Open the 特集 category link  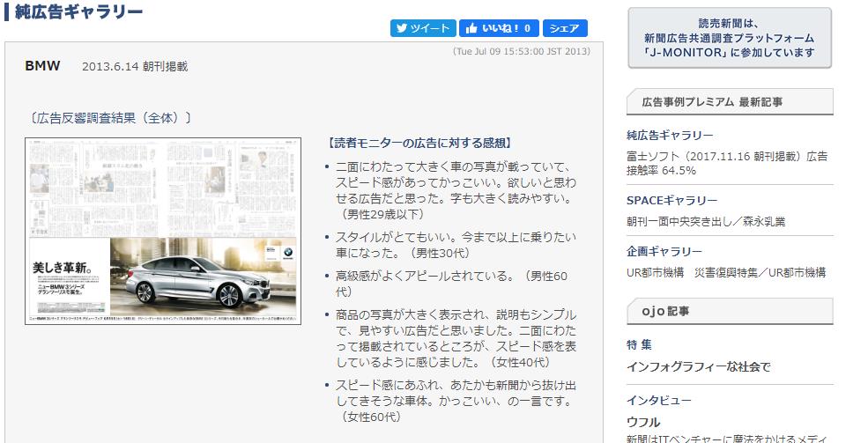click(x=639, y=345)
